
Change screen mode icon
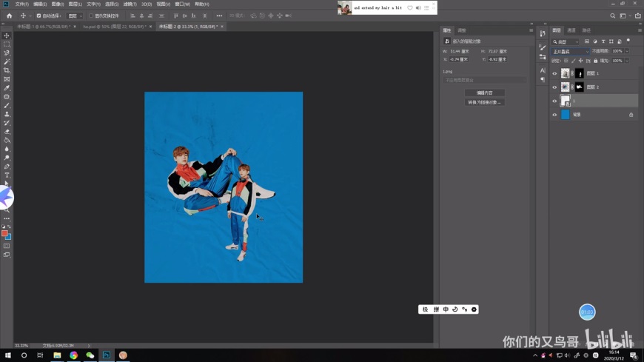pyautogui.click(x=7, y=255)
